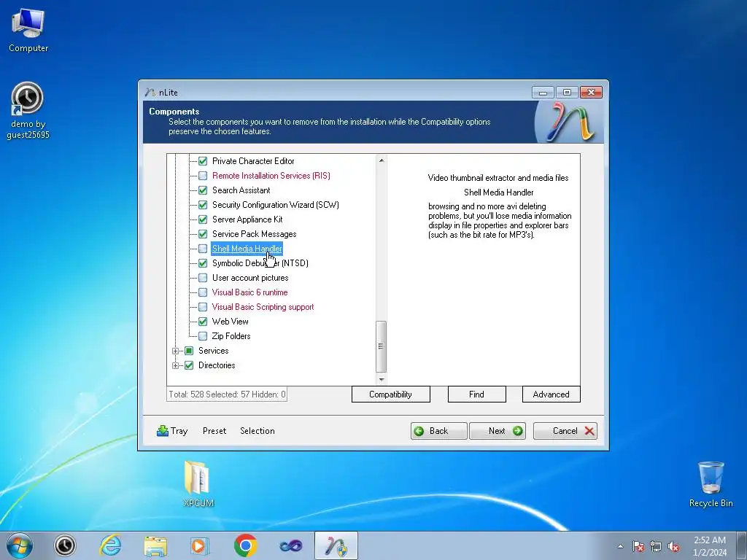This screenshot has height=560, width=747.
Task: Proceed with the Next button
Action: point(498,431)
